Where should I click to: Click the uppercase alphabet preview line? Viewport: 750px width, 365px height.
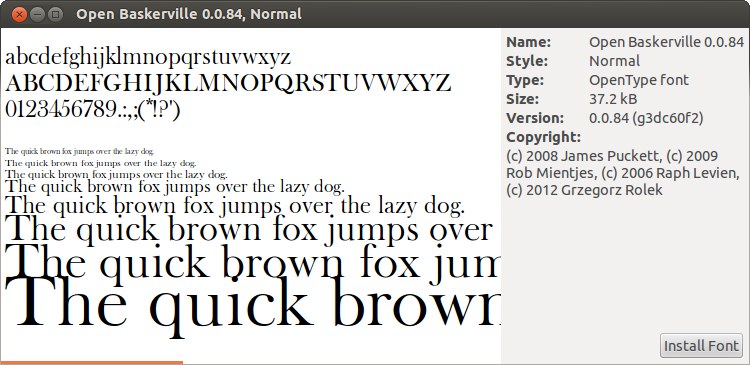coord(228,83)
